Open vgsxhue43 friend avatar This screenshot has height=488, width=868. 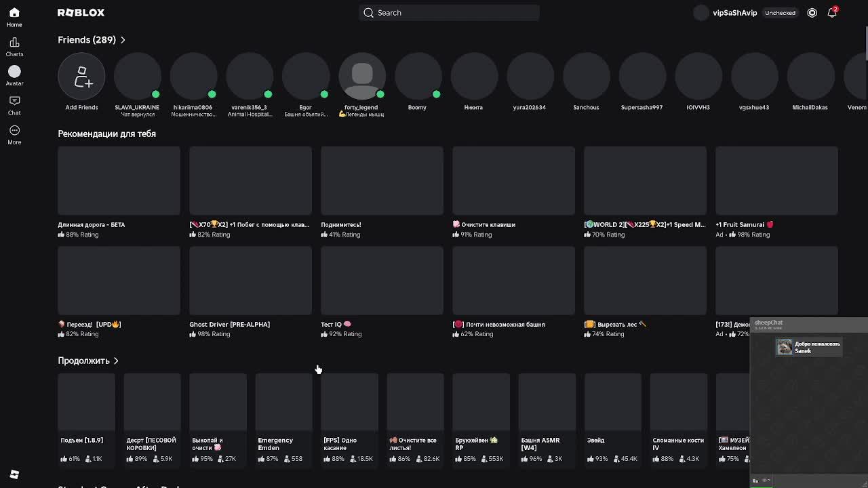755,77
